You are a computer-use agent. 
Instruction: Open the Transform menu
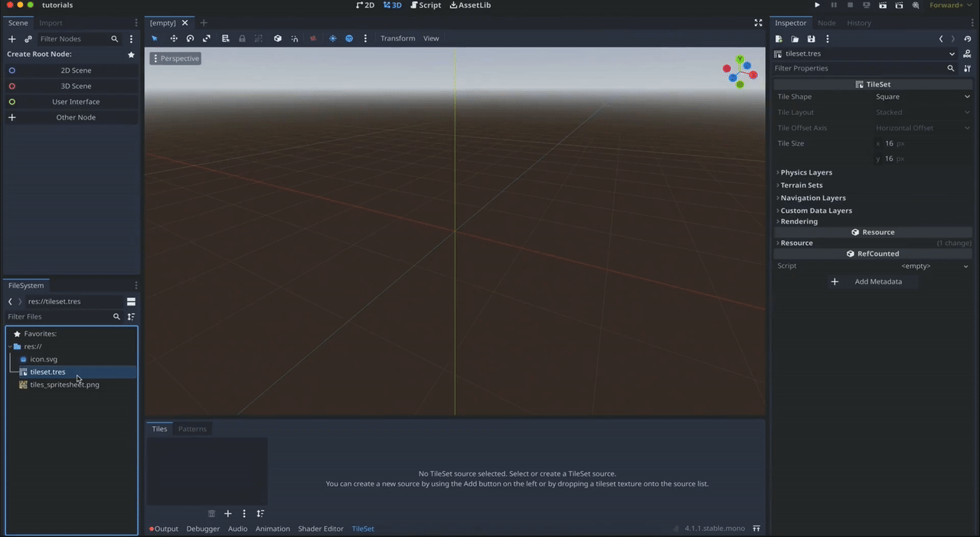coord(397,38)
